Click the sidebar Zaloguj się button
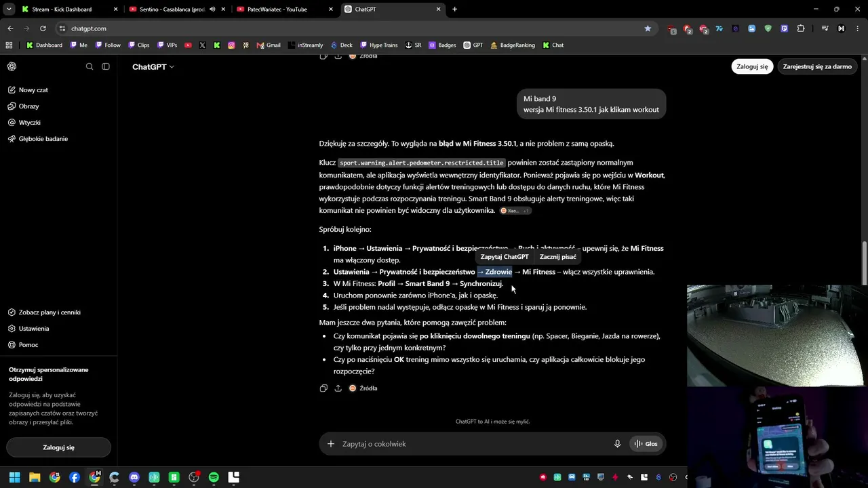Image resolution: width=868 pixels, height=488 pixels. 58,447
